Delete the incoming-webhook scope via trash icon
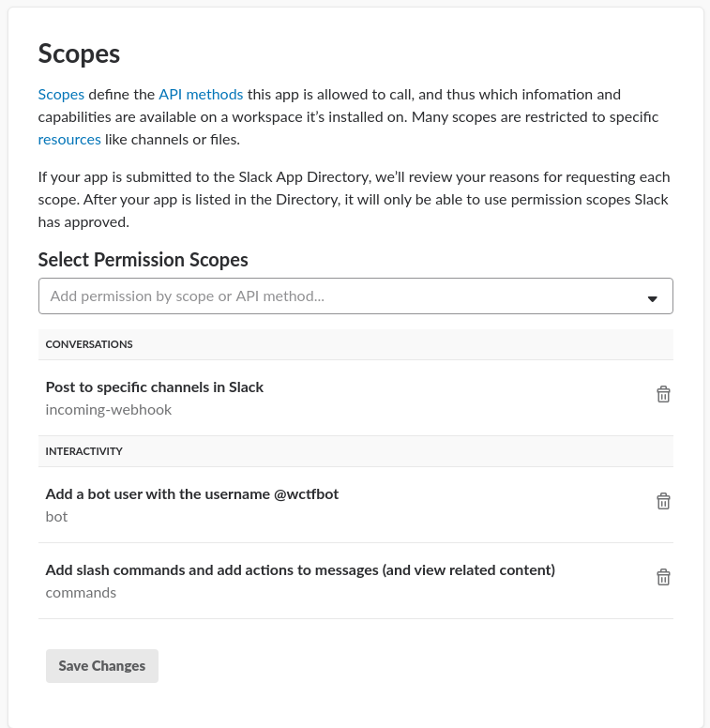Screen dimensions: 710x728 [663, 395]
